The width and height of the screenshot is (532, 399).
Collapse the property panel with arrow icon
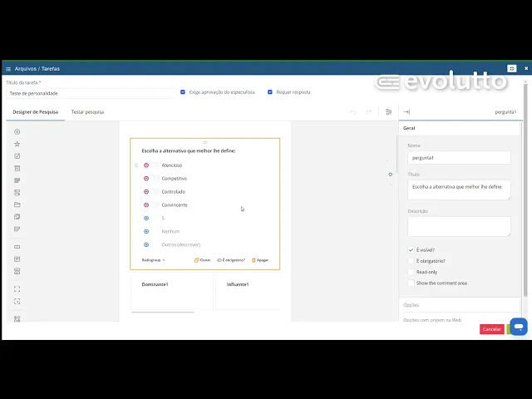[406, 112]
